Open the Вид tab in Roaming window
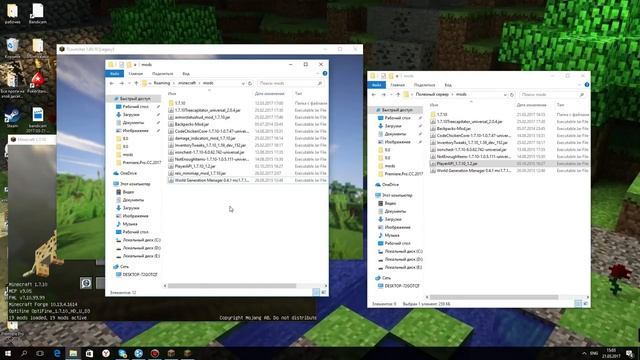The width and height of the screenshot is (640, 360). point(186,73)
